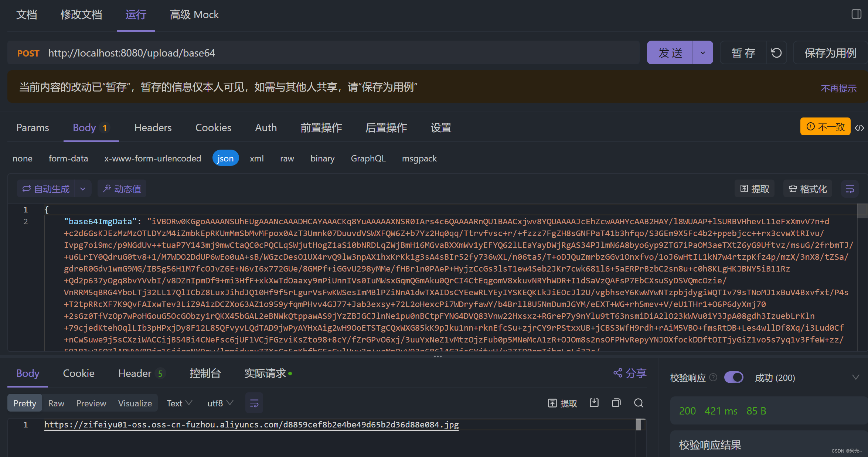Click the 动态值 dynamic value button
868x457 pixels.
click(x=122, y=189)
